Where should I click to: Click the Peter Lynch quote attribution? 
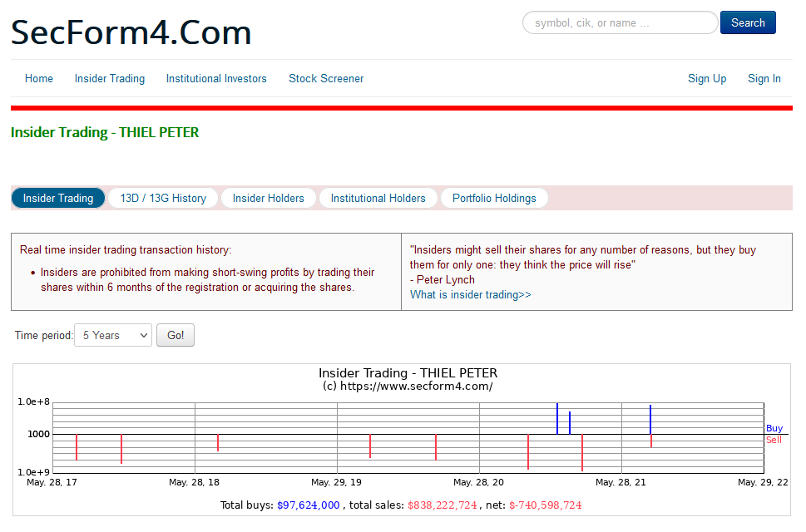(x=442, y=280)
